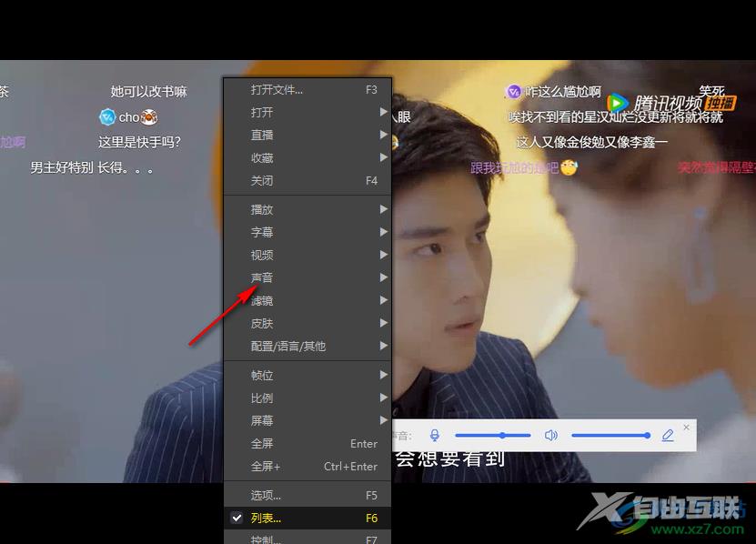Open the 帧位 submenu
The height and width of the screenshot is (544, 756).
click(x=307, y=375)
